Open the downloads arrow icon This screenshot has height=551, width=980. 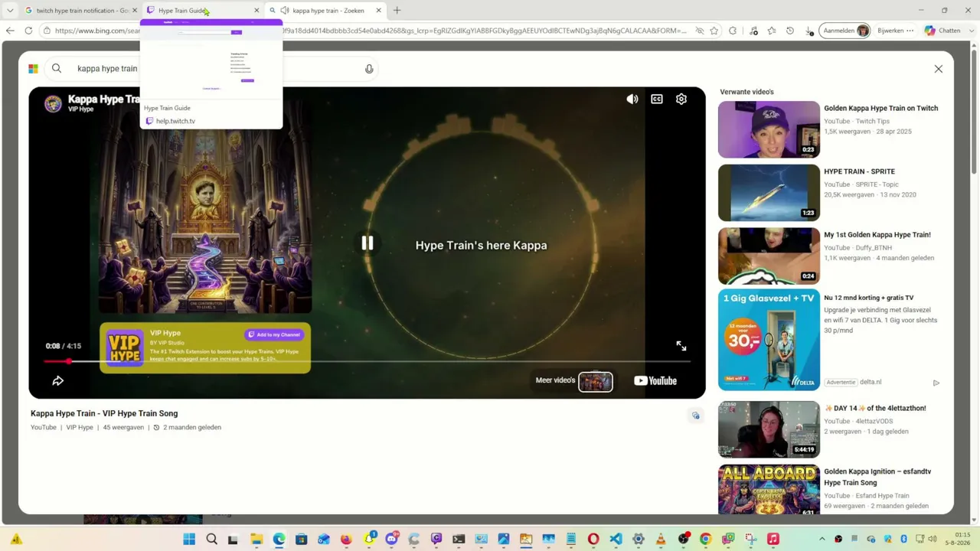pos(809,31)
